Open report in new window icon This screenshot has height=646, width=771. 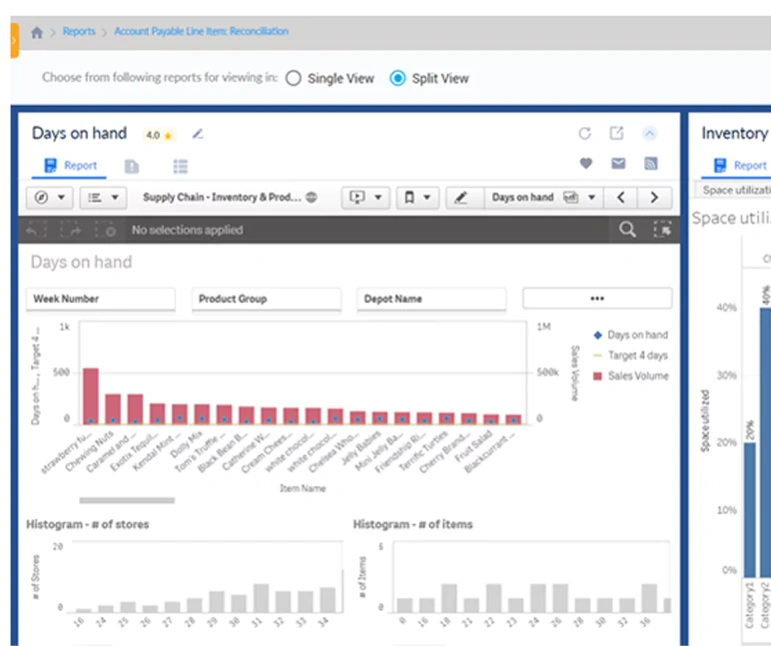pyautogui.click(x=617, y=134)
